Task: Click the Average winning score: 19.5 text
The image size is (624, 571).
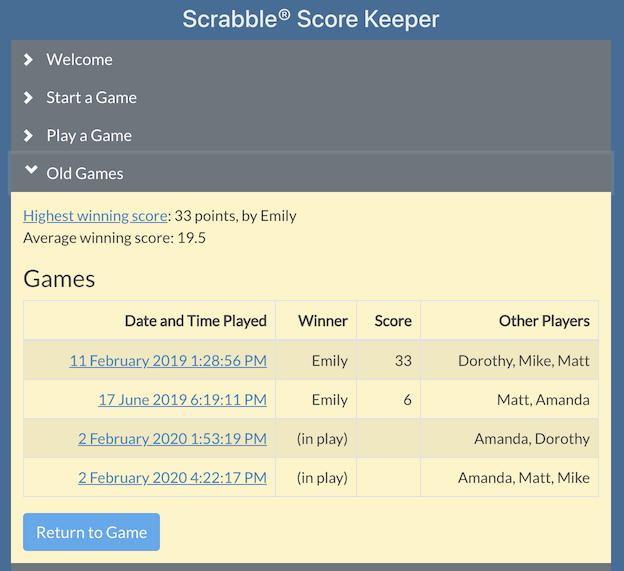Action: (x=114, y=238)
